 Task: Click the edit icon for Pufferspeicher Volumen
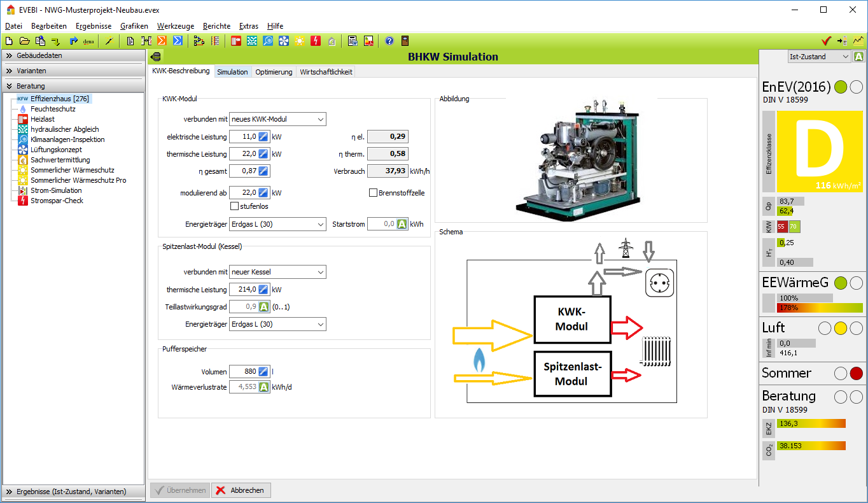(x=263, y=371)
